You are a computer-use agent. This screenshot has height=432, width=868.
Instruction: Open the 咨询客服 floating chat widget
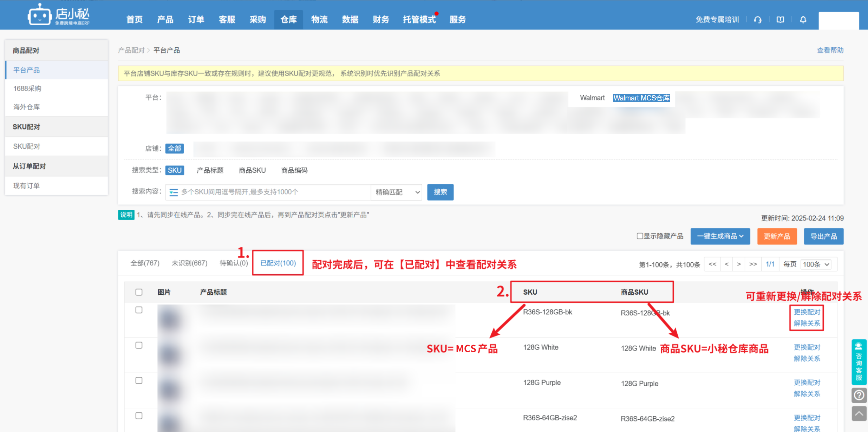(x=859, y=362)
